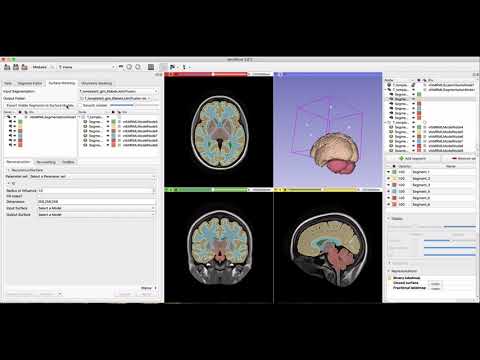
Task: Click the Dimensions input field
Action: [96, 202]
